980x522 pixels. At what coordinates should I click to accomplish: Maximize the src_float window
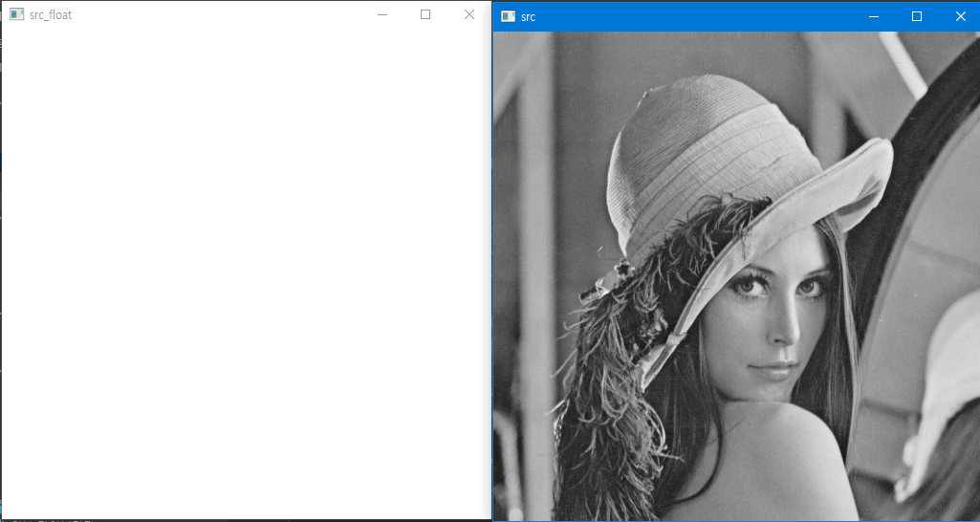point(425,14)
